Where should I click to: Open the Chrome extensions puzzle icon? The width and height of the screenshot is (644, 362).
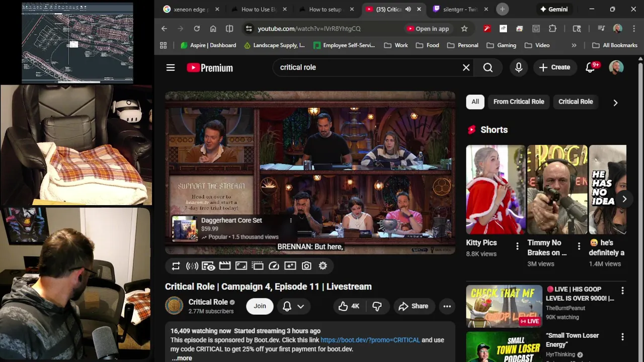(x=552, y=29)
